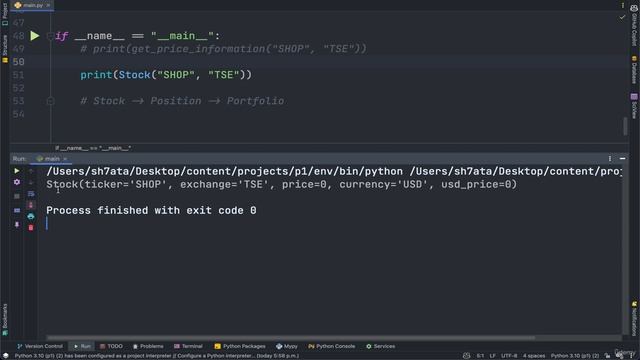
Task: Open Run panel options three-dot menu
Action: (610, 158)
